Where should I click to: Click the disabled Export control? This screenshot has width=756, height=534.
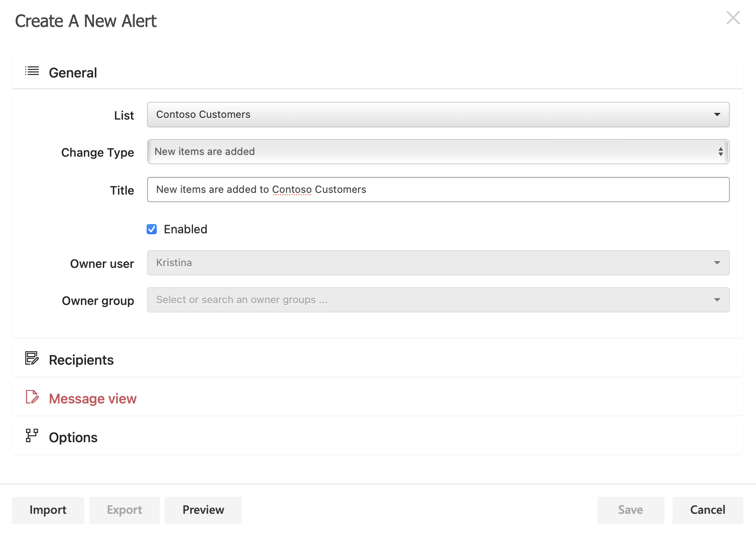124,510
